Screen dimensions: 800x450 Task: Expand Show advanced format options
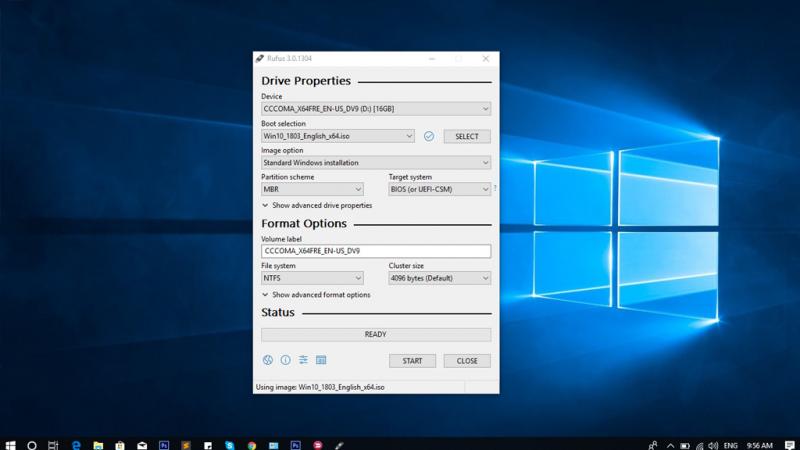(315, 295)
